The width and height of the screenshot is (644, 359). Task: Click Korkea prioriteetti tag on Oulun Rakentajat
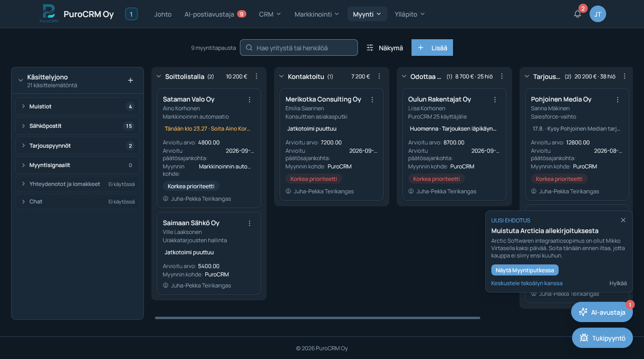436,179
